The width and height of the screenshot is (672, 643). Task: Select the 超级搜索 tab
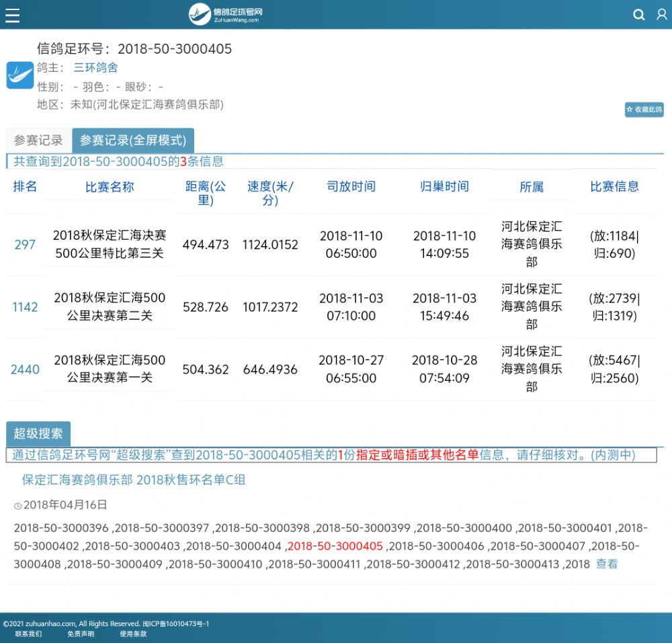(38, 433)
